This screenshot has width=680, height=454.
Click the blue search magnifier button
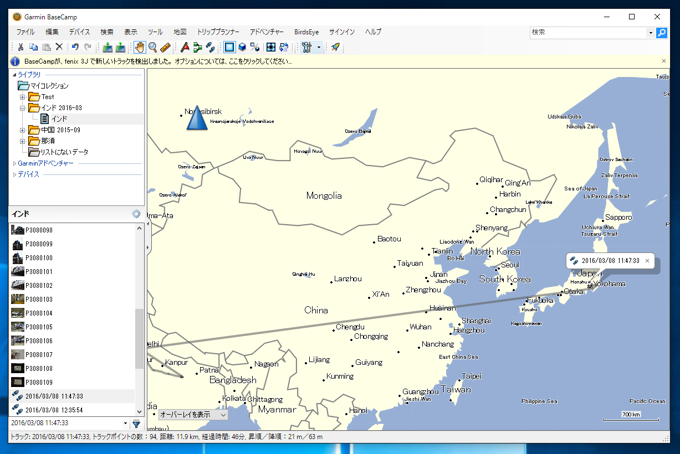[x=661, y=33]
